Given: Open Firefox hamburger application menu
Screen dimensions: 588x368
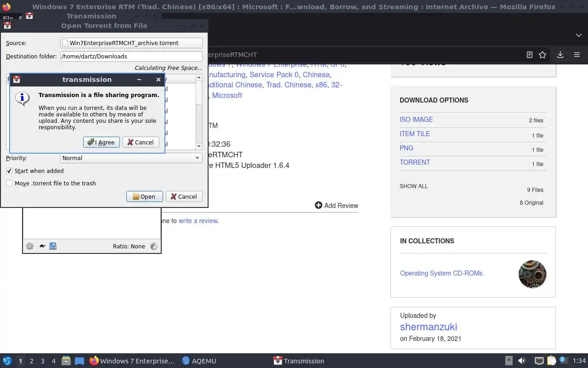Looking at the screenshot, I should [x=577, y=55].
